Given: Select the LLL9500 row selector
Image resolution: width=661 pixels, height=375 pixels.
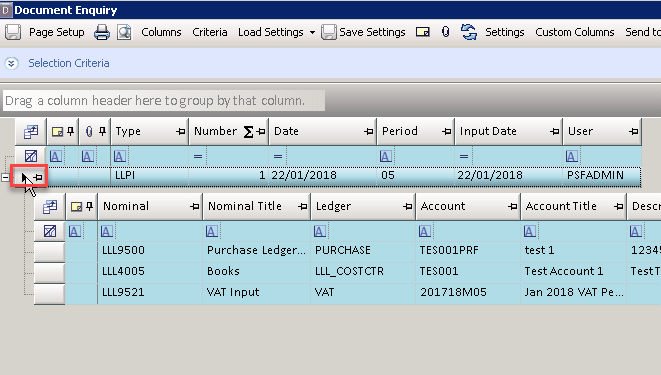Looking at the screenshot, I should click(x=49, y=252).
